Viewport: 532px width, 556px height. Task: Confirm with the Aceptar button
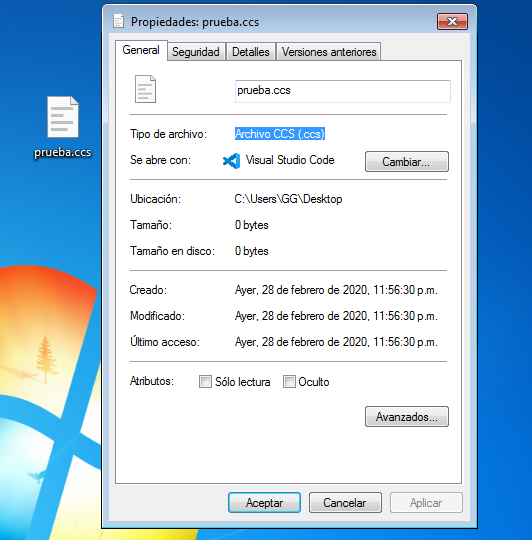click(x=264, y=502)
